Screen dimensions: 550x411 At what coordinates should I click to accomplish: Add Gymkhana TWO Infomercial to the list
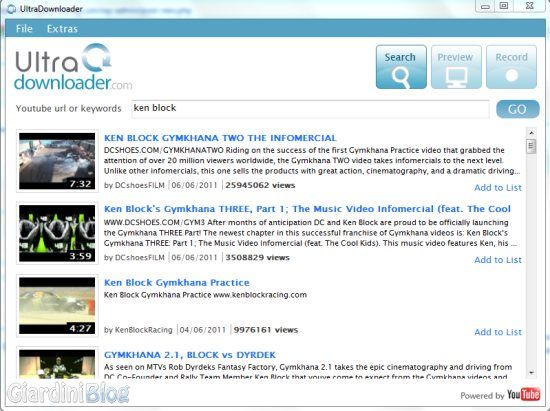click(x=498, y=188)
